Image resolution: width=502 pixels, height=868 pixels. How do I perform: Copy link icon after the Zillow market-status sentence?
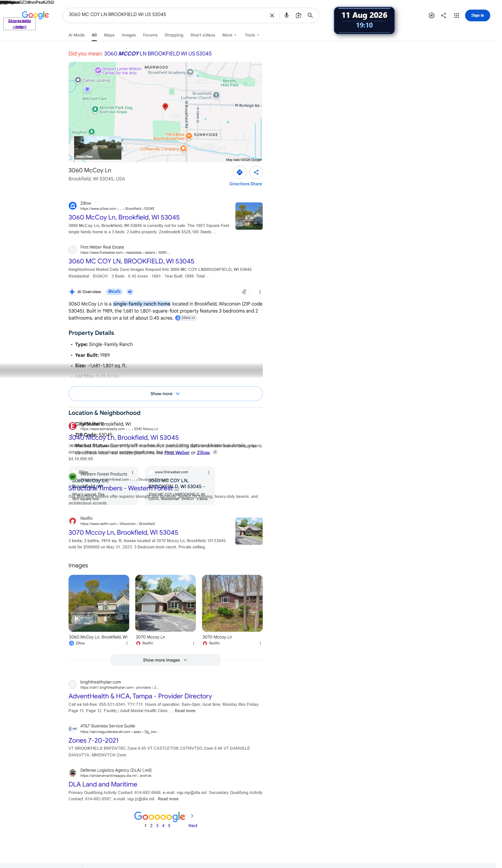215,452
